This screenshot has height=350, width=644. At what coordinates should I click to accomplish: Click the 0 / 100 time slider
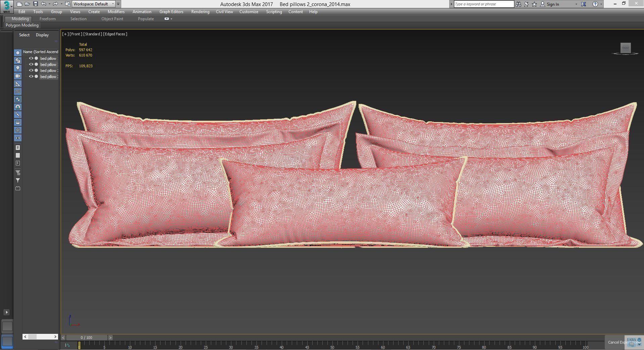[86, 338]
